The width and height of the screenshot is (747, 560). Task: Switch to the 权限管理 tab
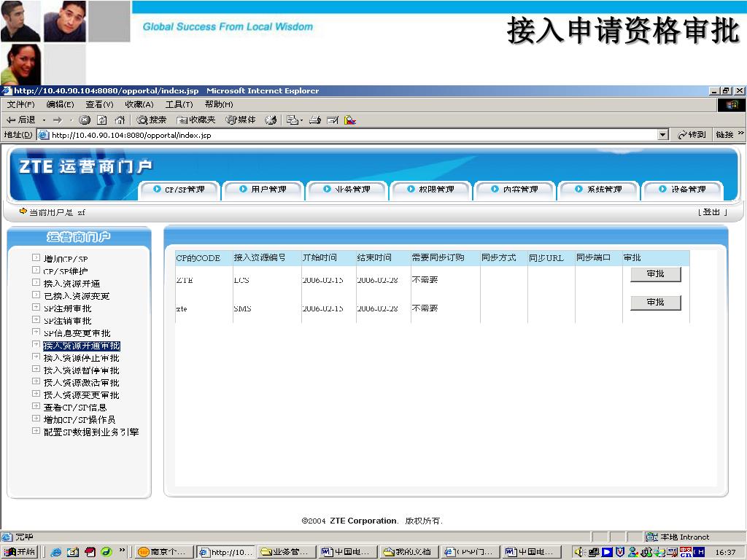coord(431,190)
